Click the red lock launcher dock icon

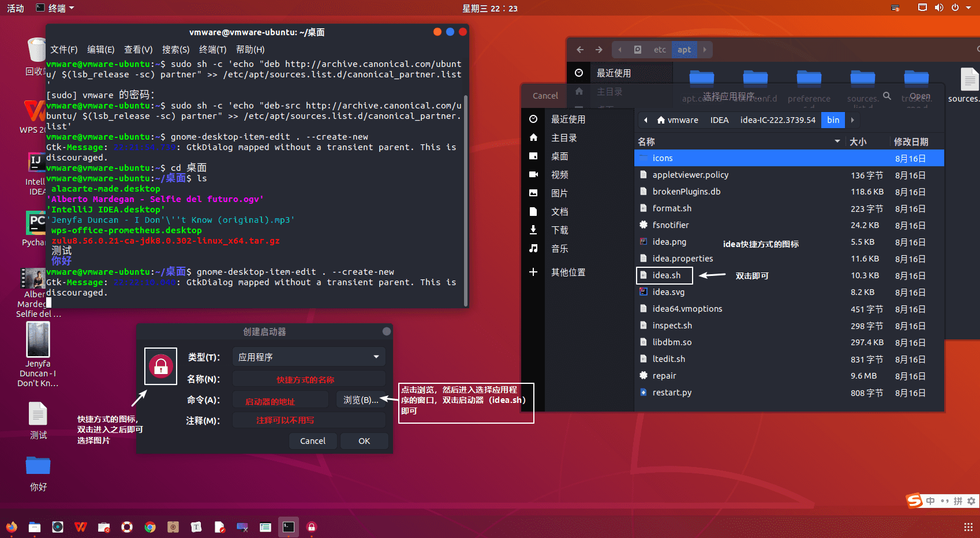pos(312,526)
